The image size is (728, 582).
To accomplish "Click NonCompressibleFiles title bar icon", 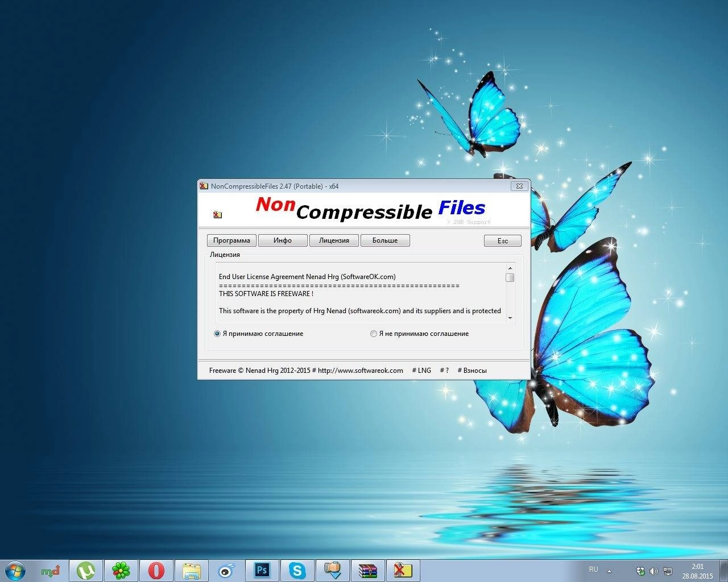I will pyautogui.click(x=204, y=186).
